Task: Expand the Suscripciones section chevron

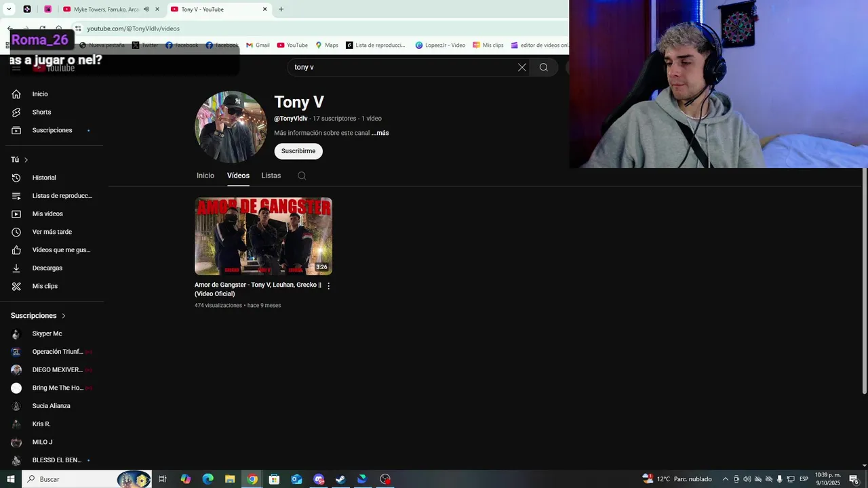Action: (64, 316)
